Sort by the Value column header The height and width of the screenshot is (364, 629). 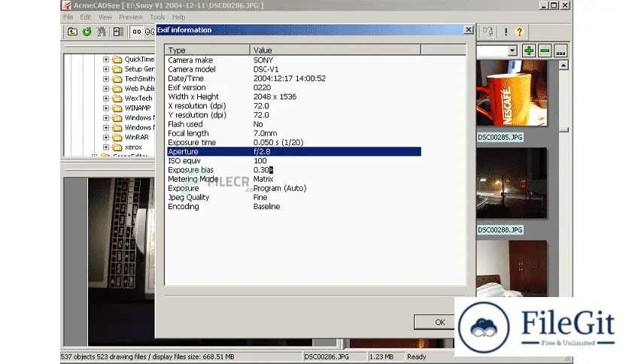click(x=336, y=50)
